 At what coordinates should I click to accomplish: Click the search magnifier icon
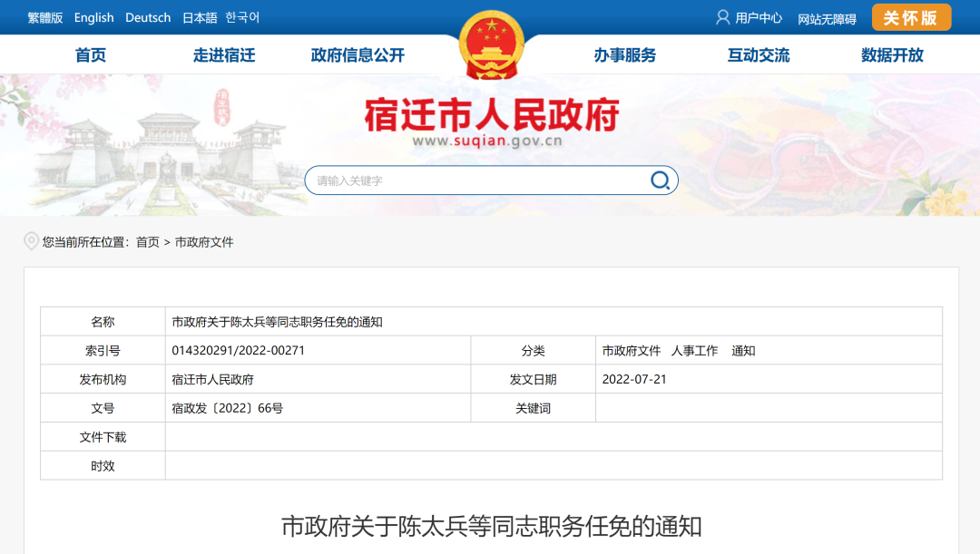(x=660, y=180)
